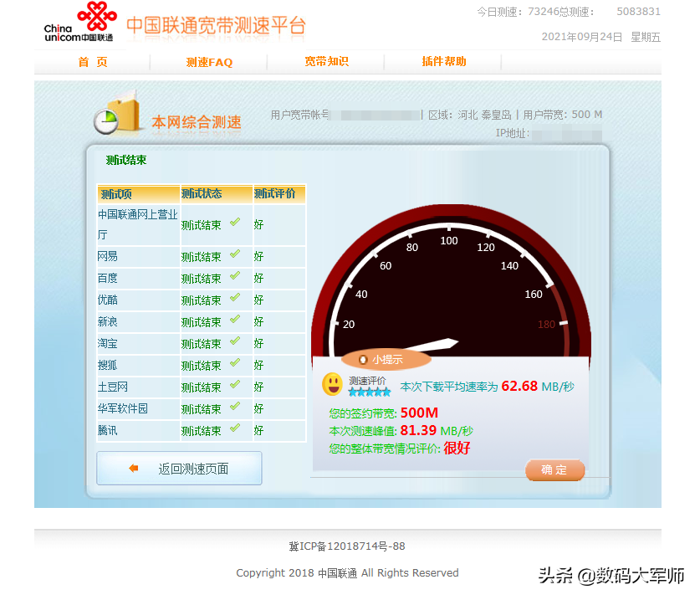Image resolution: width=700 pixels, height=600 pixels.
Task: Select the 优酷 test item
Action: (108, 300)
